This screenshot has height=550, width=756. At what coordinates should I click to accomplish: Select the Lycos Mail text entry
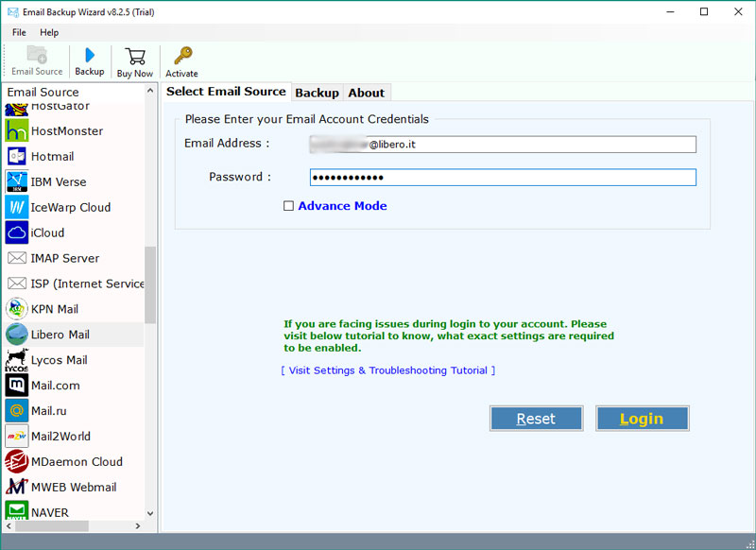coord(60,360)
